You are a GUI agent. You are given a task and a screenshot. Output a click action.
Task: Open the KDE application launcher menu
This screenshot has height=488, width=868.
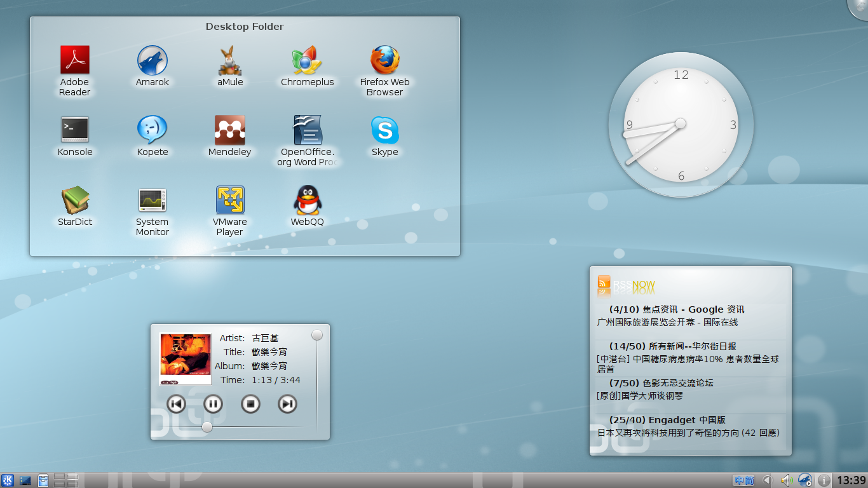pyautogui.click(x=8, y=480)
